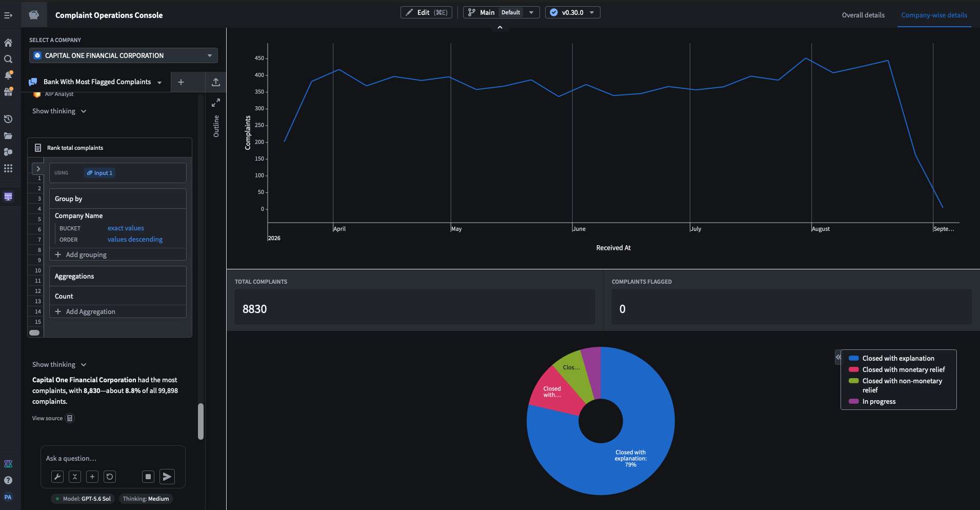Switch to Company-wise details tab

pos(934,15)
